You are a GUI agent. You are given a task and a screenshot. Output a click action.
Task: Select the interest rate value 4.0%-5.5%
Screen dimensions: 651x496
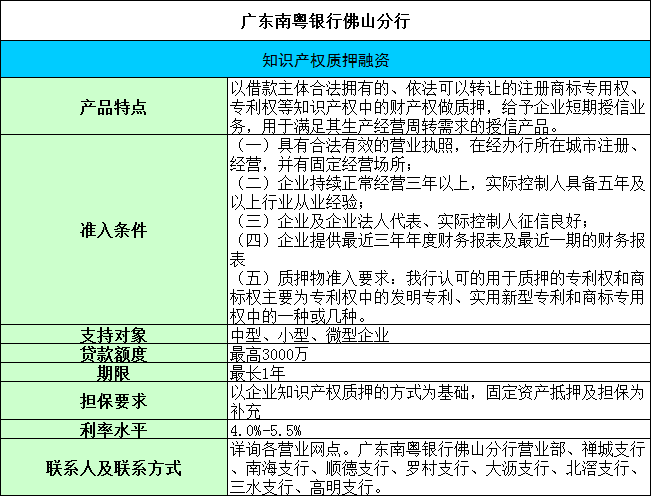[266, 430]
